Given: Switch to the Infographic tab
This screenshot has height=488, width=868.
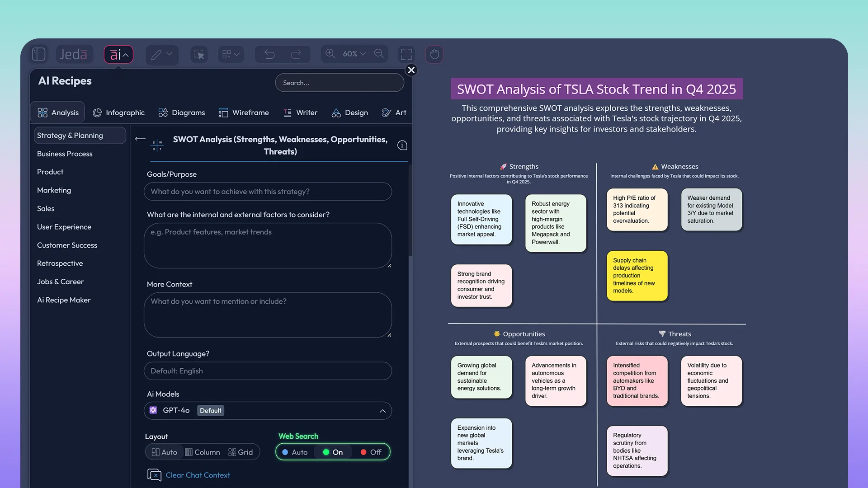Looking at the screenshot, I should 119,113.
